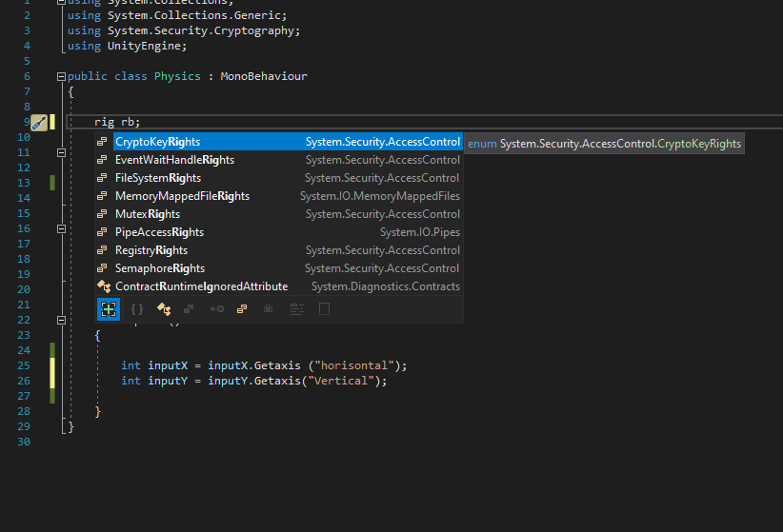Image resolution: width=783 pixels, height=532 pixels.
Task: Click the System.IO.MemoryMappedFiles namespace label
Action: point(380,196)
